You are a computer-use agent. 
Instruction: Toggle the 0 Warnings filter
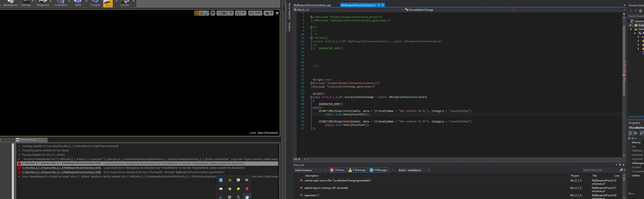(357, 170)
